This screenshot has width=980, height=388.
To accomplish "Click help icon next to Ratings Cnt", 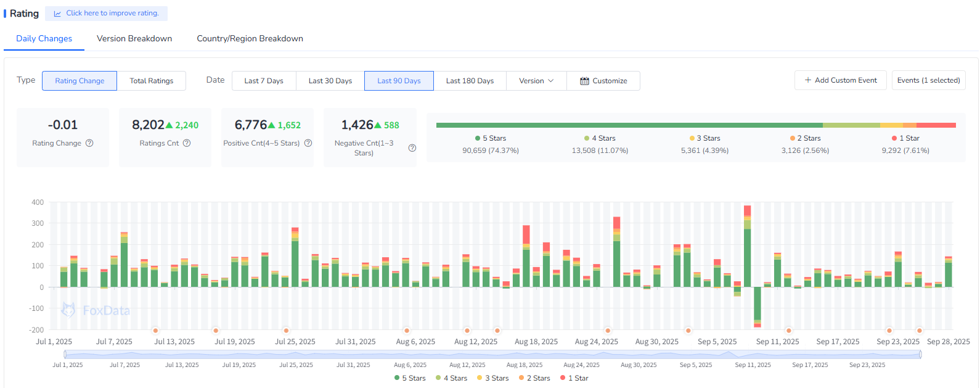I will click(x=187, y=143).
